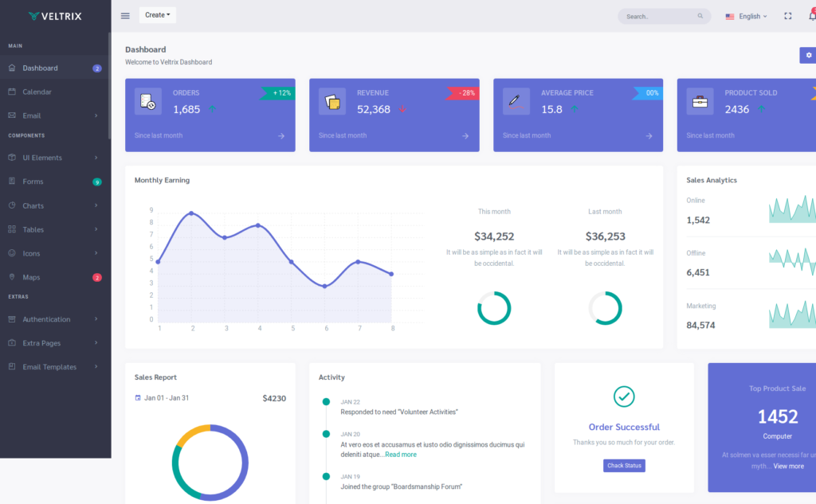This screenshot has height=504, width=816.
Task: Click the -28% Revenue ribbon badge
Action: 463,93
